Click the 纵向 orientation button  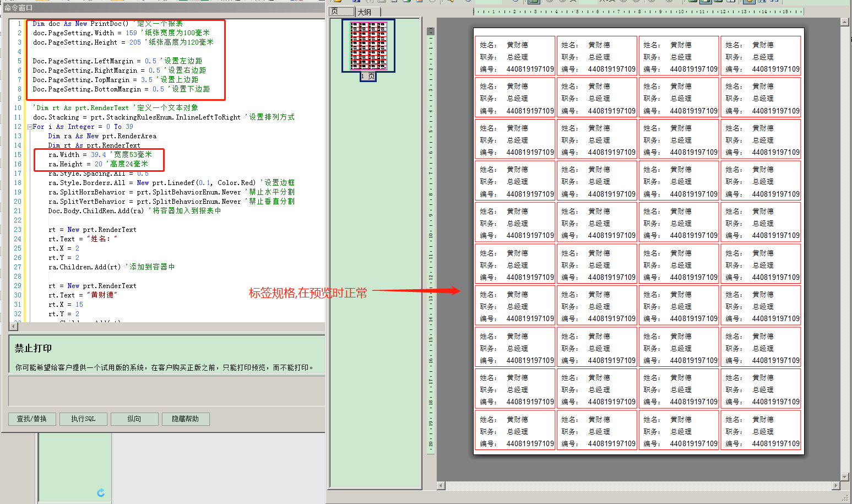pos(134,419)
